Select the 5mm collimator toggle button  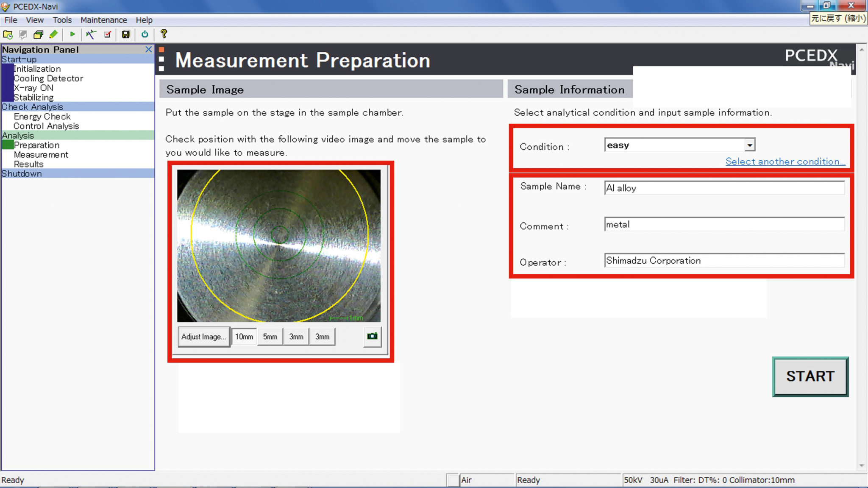tap(270, 337)
